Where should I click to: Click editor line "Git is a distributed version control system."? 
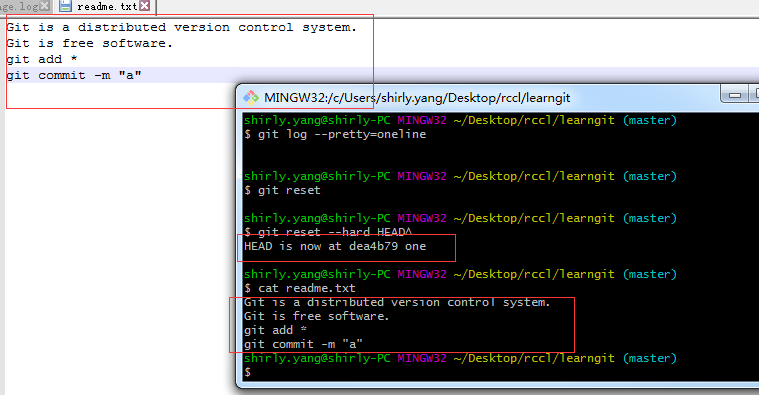pyautogui.click(x=182, y=28)
